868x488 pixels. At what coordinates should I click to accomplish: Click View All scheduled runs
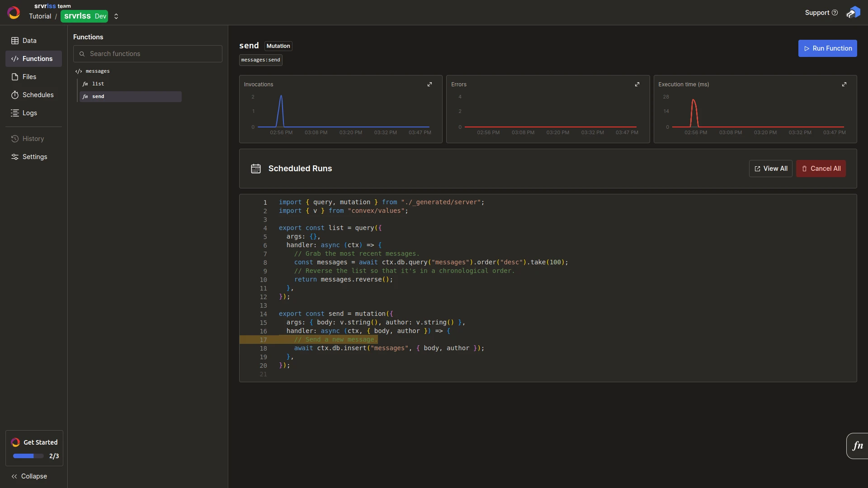(770, 169)
